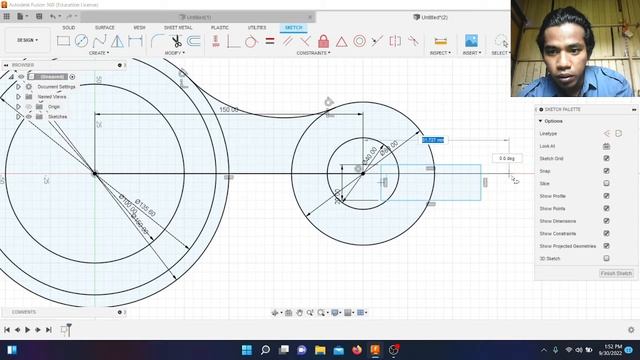
Task: Switch to the SOLID tab
Action: (69, 27)
